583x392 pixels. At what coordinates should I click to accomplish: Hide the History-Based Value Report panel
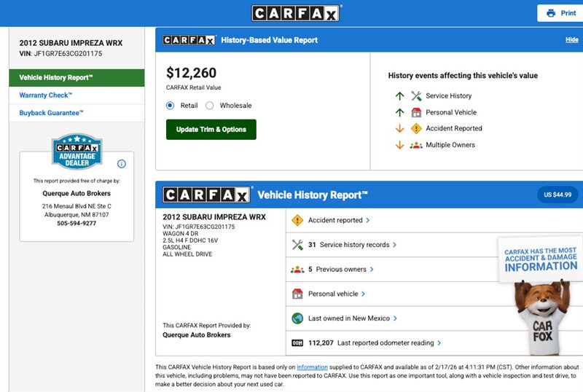click(571, 40)
